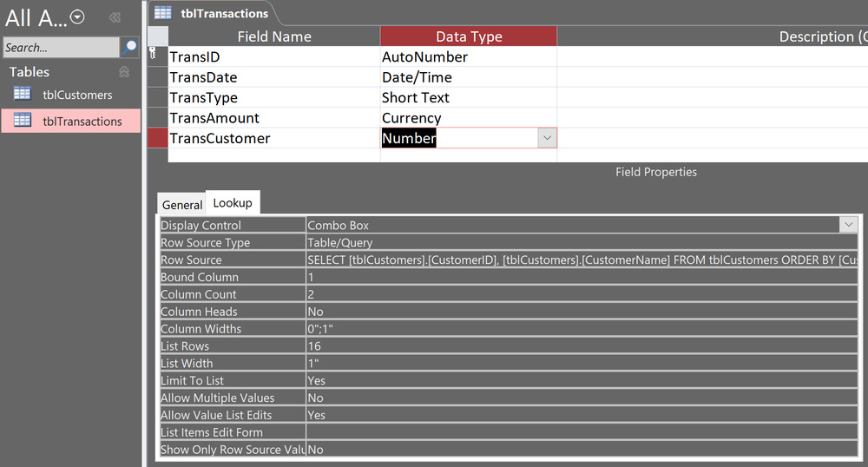Click the Limit To List value field
The image size is (868, 467).
[582, 380]
